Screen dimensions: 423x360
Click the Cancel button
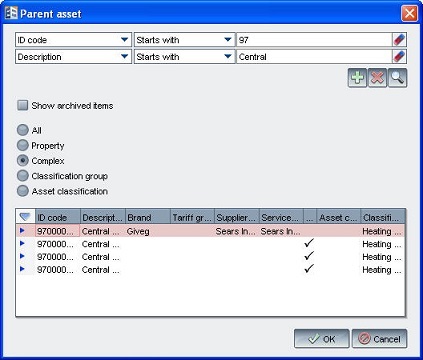379,339
